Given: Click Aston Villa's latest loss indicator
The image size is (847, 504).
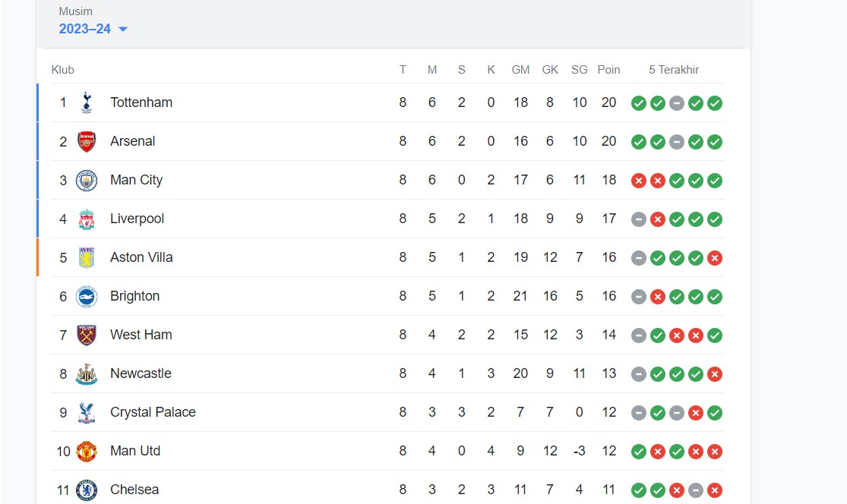Looking at the screenshot, I should [x=714, y=258].
